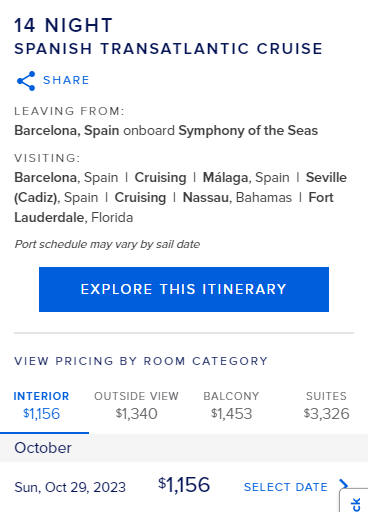Open the Suites pricing tab

(326, 406)
